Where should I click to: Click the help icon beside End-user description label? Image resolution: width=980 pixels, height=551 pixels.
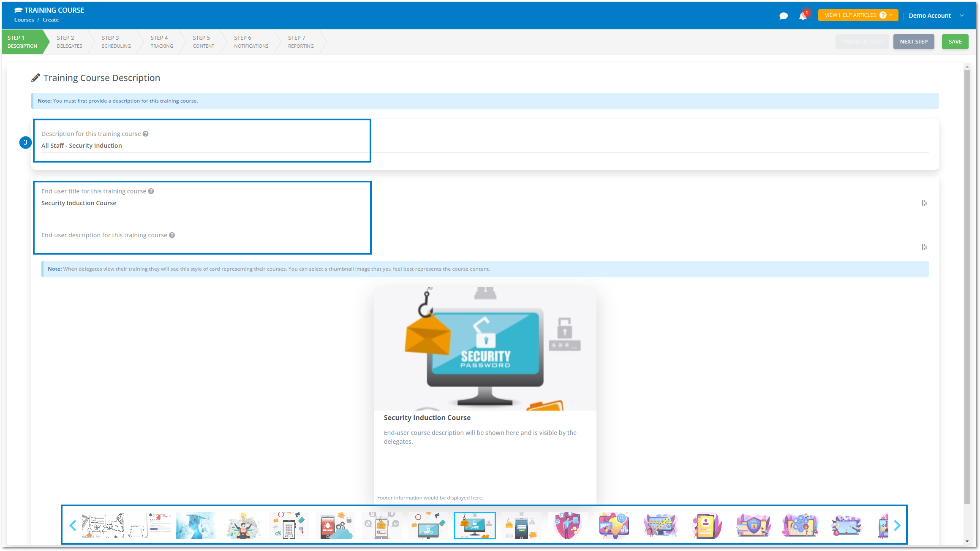point(172,235)
